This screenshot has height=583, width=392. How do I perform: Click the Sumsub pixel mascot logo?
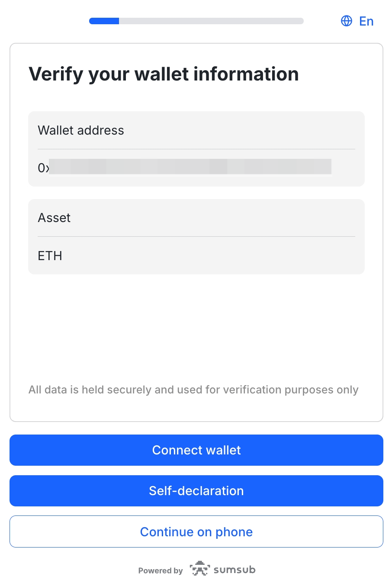coord(199,569)
